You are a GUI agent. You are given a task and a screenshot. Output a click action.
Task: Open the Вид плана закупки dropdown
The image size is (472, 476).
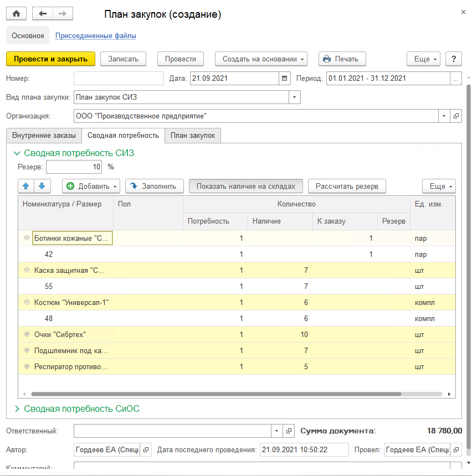coord(294,97)
